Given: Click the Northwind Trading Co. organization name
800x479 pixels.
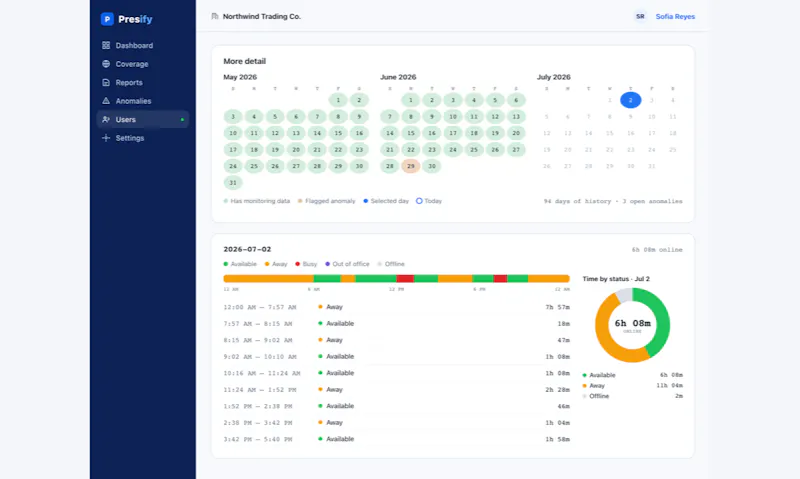Looking at the screenshot, I should point(262,16).
